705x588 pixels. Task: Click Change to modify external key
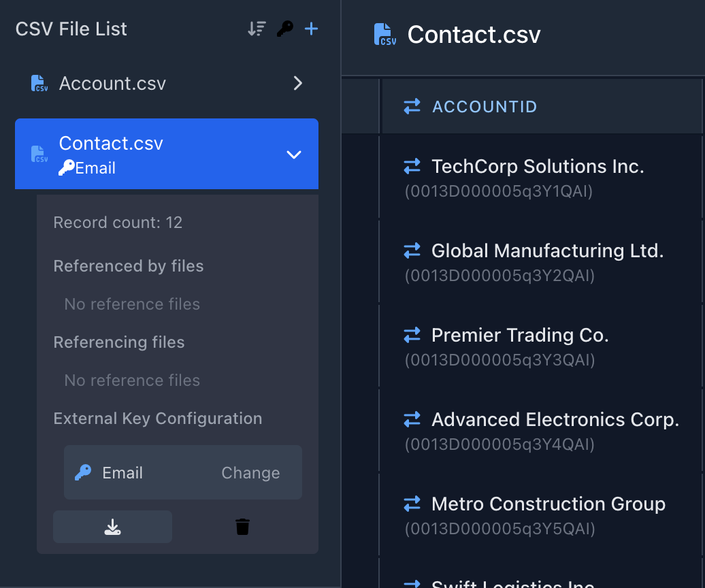(x=250, y=473)
